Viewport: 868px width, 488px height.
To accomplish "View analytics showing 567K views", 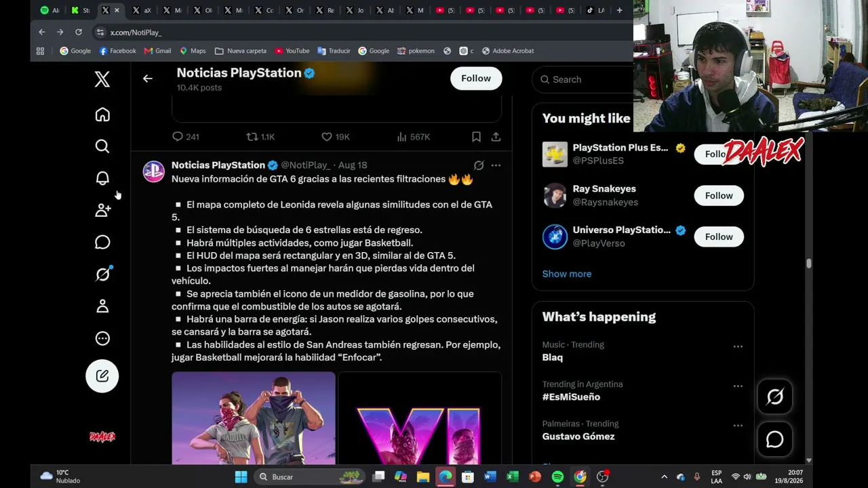I will pos(414,137).
